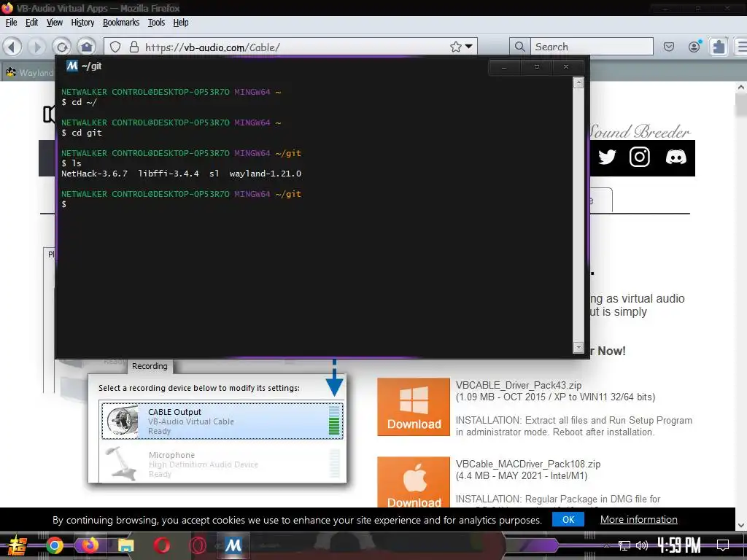Image resolution: width=747 pixels, height=560 pixels.
Task: Open the Instagram icon on the webpage
Action: [639, 157]
